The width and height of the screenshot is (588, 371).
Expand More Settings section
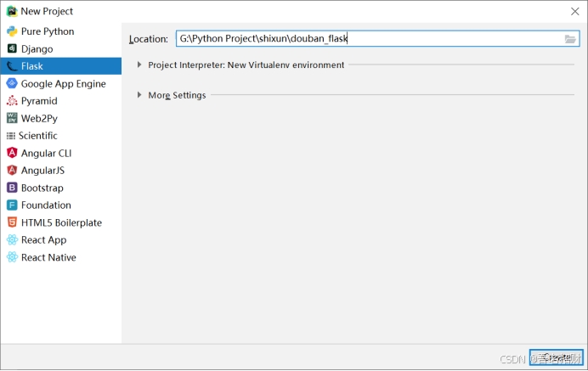coord(139,95)
